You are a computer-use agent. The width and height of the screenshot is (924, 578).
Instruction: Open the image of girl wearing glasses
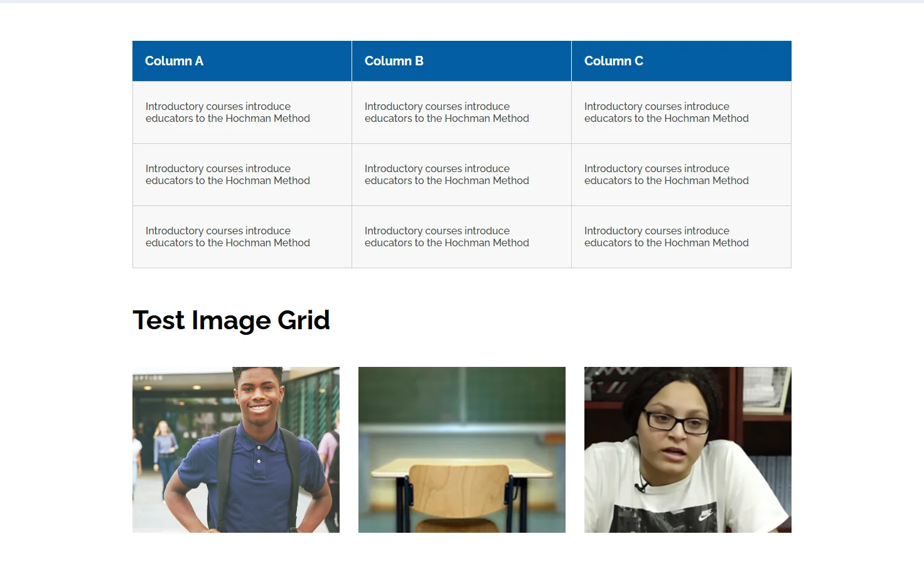[x=688, y=450]
